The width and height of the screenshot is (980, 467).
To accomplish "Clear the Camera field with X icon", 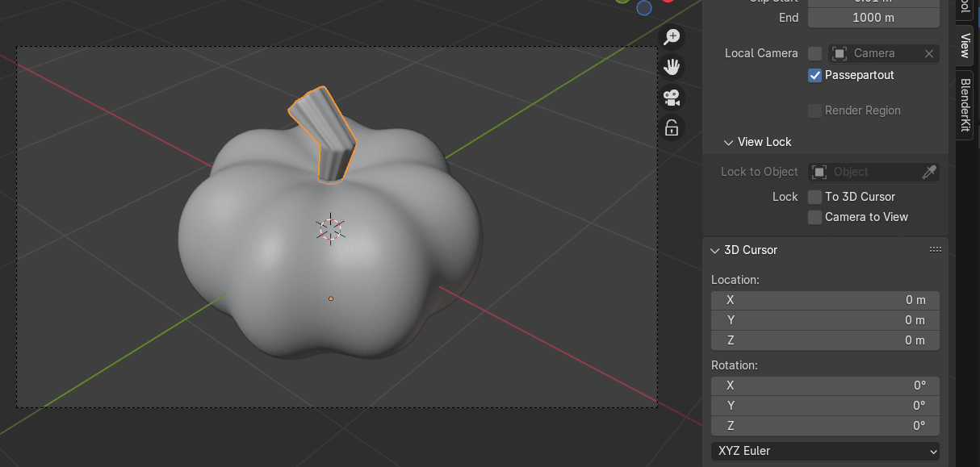I will pos(929,53).
